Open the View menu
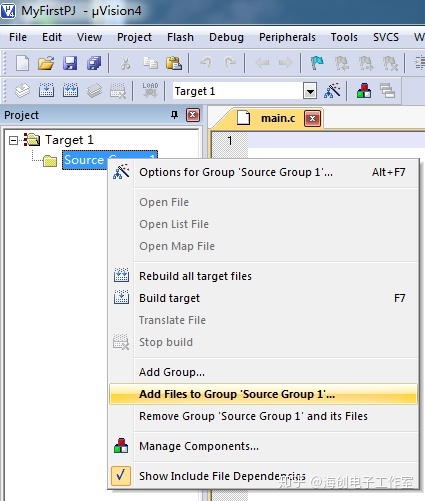Viewport: 425px width, 501px height. click(x=89, y=37)
